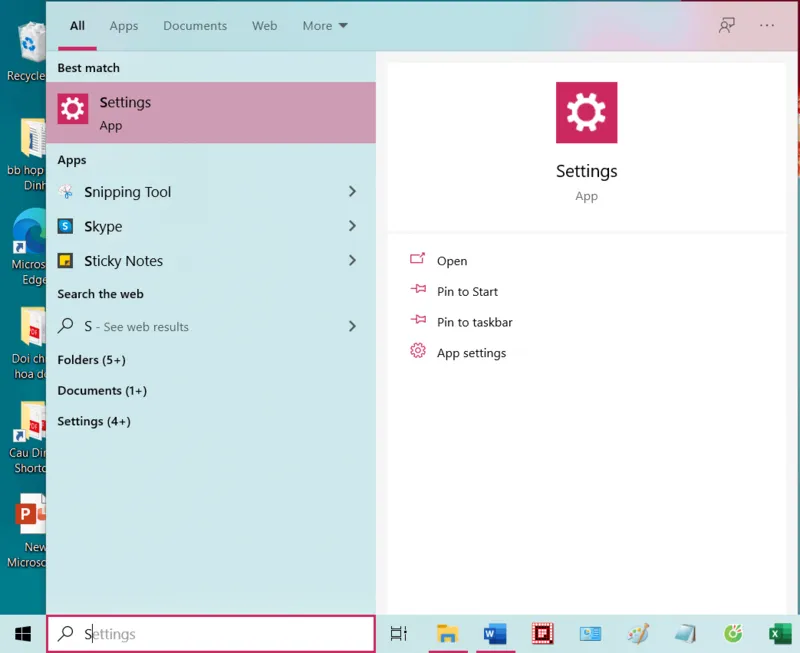Screen dimensions: 800x653
Task: Expand Sticky Notes options chevron
Action: pos(352,261)
